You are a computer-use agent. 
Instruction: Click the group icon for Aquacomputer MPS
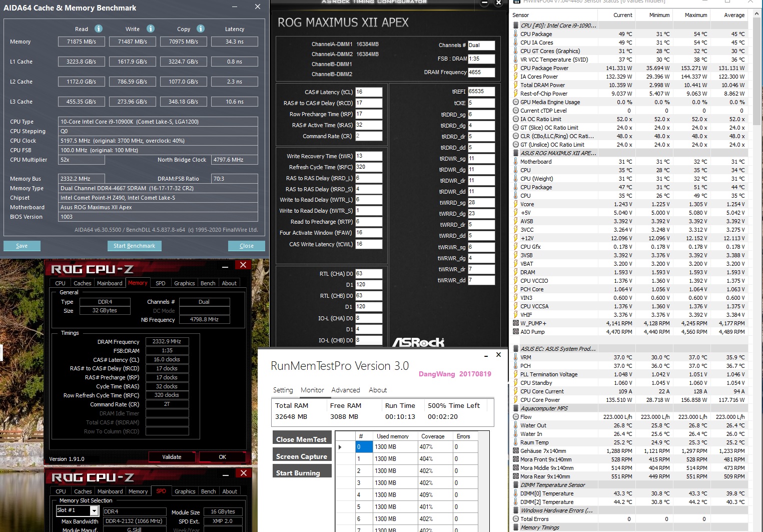point(516,408)
